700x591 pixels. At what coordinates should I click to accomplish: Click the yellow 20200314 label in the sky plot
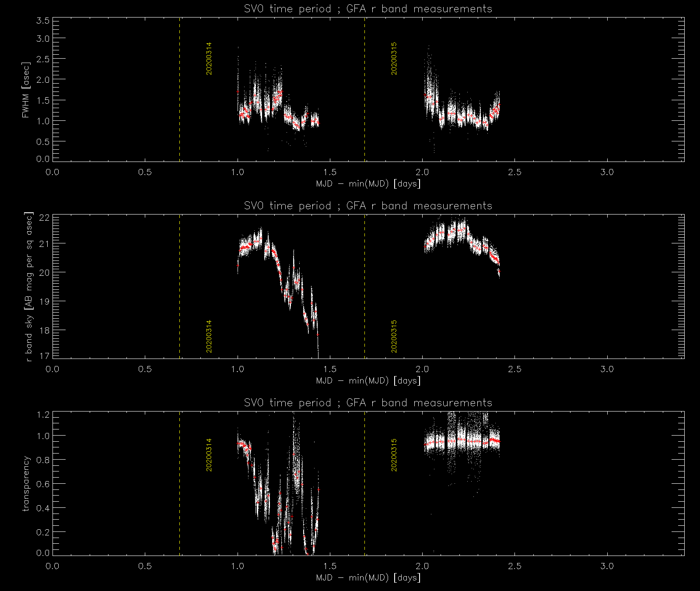click(209, 336)
